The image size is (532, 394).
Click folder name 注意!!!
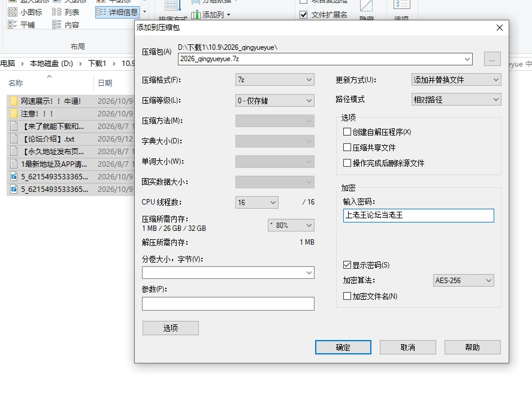(x=37, y=114)
